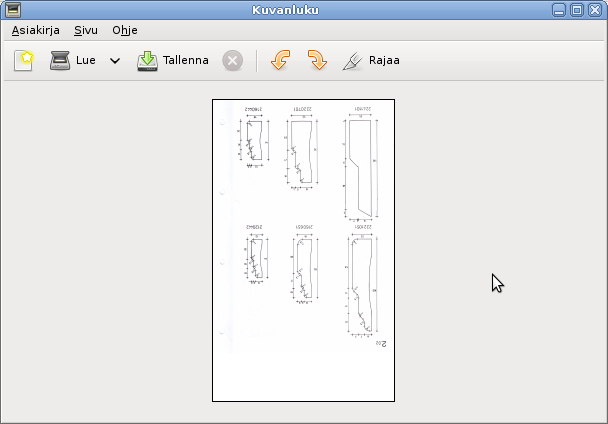Click the crop tool icon
The height and width of the screenshot is (424, 608).
click(x=352, y=60)
